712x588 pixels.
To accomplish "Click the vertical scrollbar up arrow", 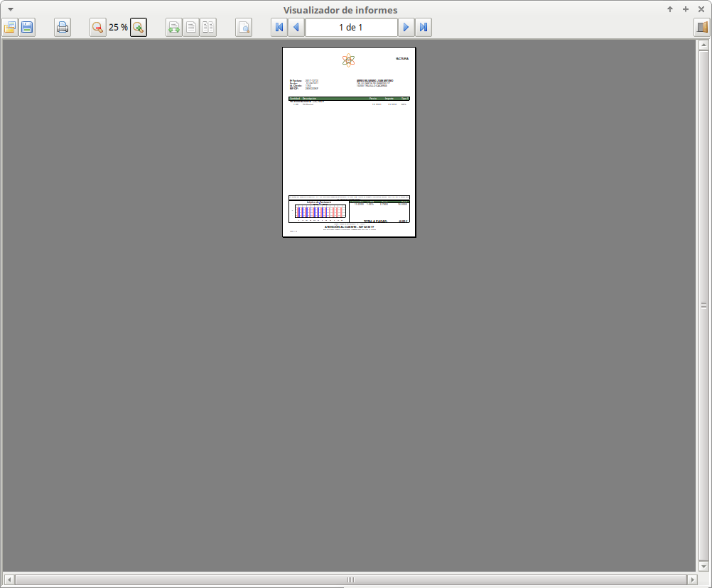I will coord(703,45).
